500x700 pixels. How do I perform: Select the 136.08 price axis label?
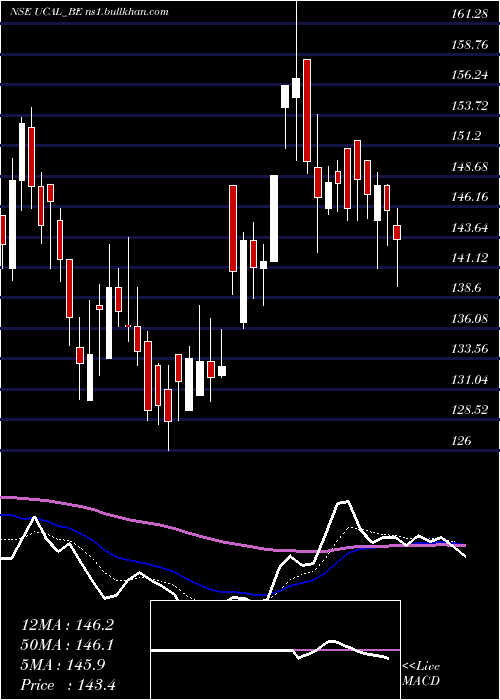470,319
